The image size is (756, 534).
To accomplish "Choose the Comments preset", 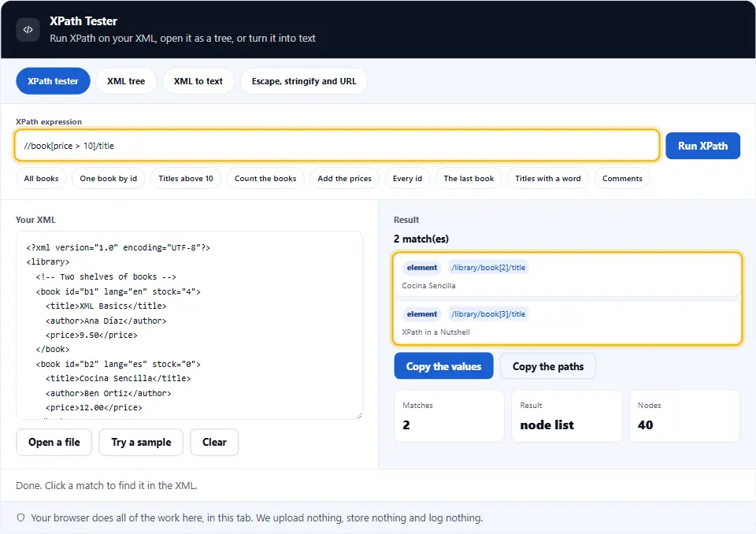I will 622,179.
